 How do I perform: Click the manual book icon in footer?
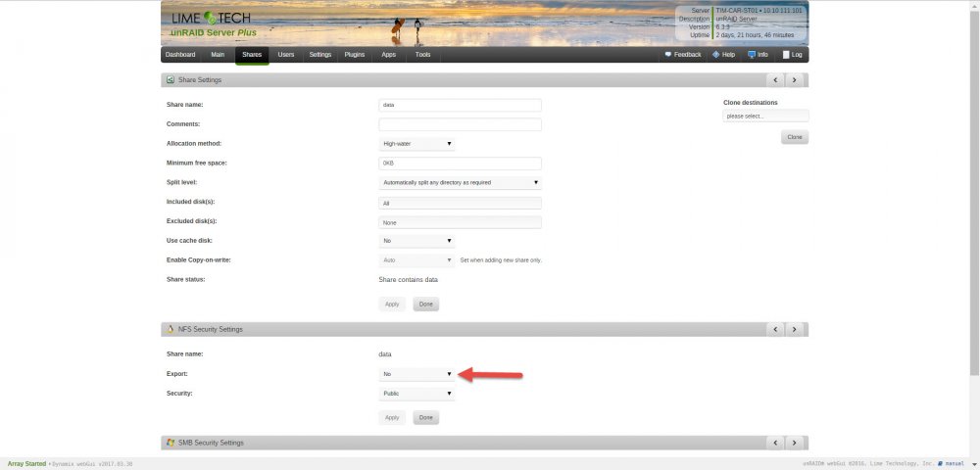click(x=940, y=464)
